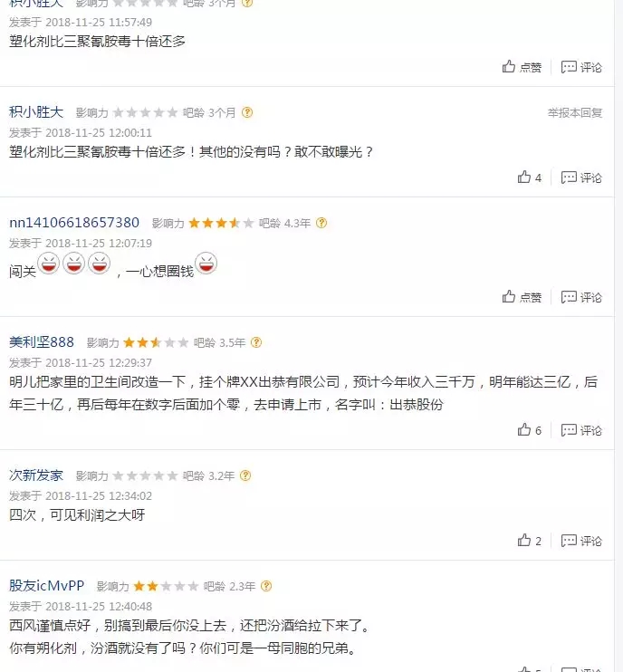Screen dimensions: 623x672
Task: Reply to the 12:00:11 comment via 评论
Action: (581, 178)
